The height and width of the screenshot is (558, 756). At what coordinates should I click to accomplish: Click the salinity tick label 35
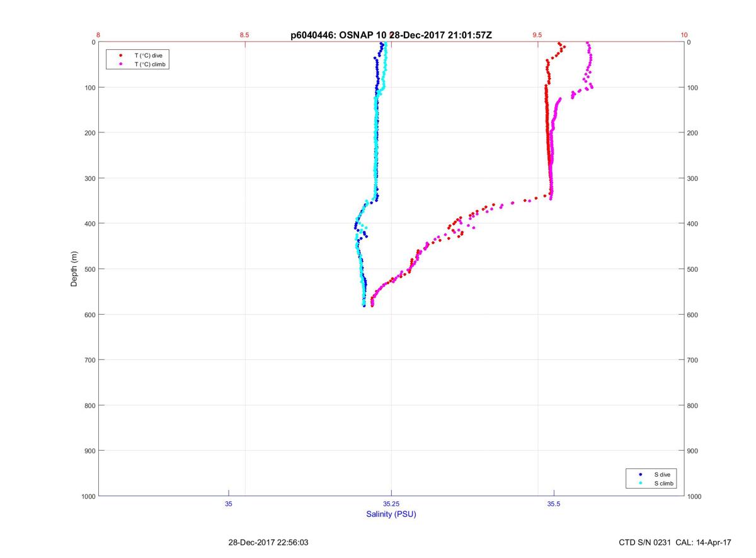click(x=229, y=504)
